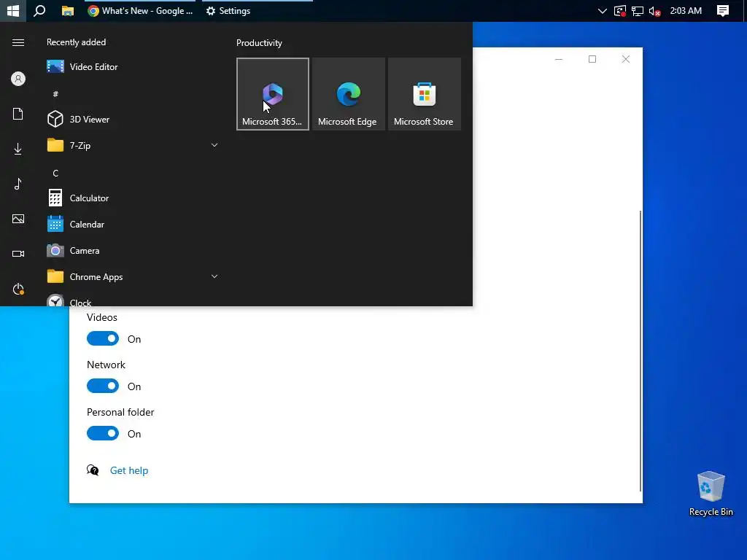Open 3D Viewer app

(133, 119)
